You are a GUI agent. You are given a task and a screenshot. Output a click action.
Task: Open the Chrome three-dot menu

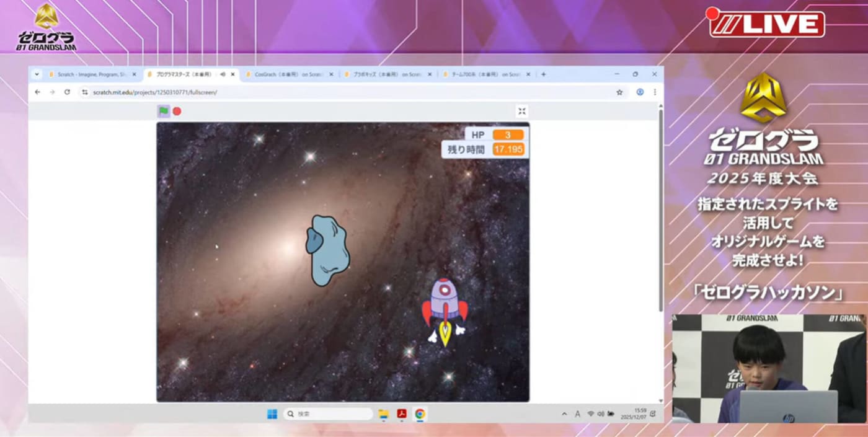[654, 92]
